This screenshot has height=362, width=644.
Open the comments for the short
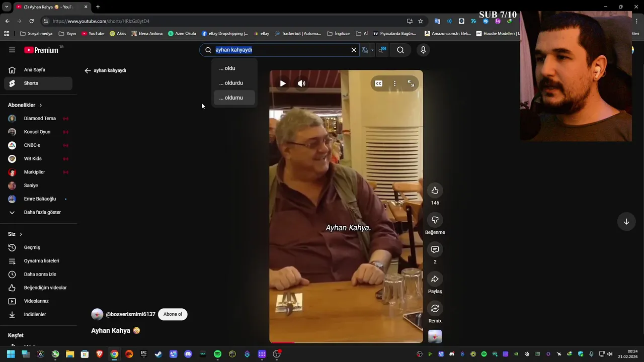(x=435, y=249)
